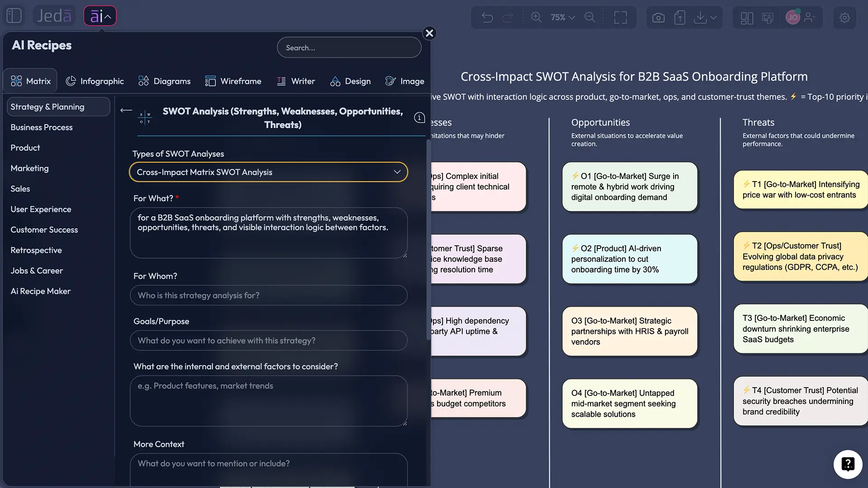This screenshot has width=868, height=488.
Task: Expand the download options chevron
Action: (713, 18)
